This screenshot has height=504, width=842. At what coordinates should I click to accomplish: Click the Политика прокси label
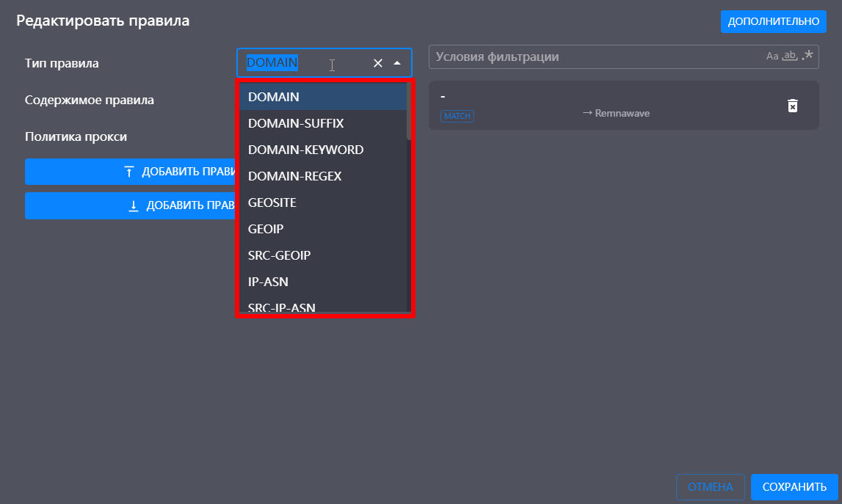tap(76, 136)
